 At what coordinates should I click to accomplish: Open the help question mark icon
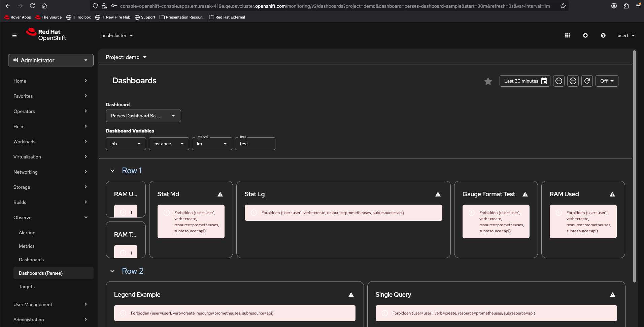[x=603, y=35]
